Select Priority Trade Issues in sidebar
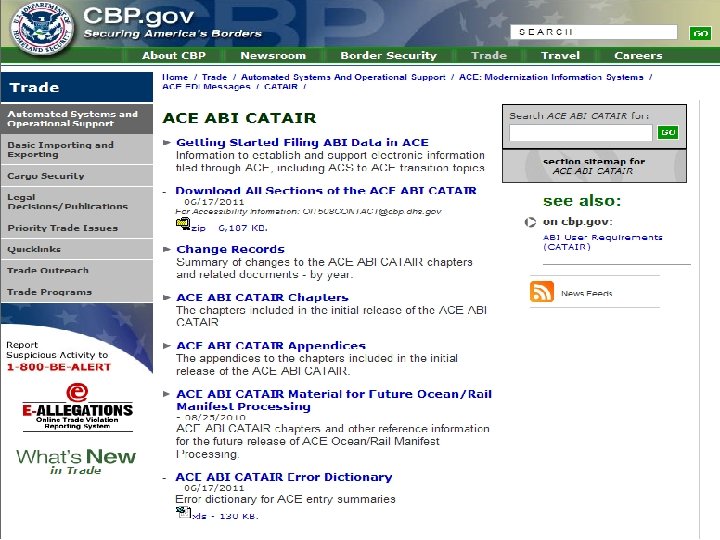 pyautogui.click(x=77, y=228)
